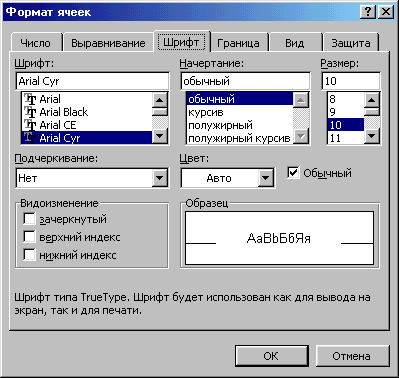Click the TrueType icon next to Arial
Viewport: 399px width, 378px height.
click(x=31, y=99)
